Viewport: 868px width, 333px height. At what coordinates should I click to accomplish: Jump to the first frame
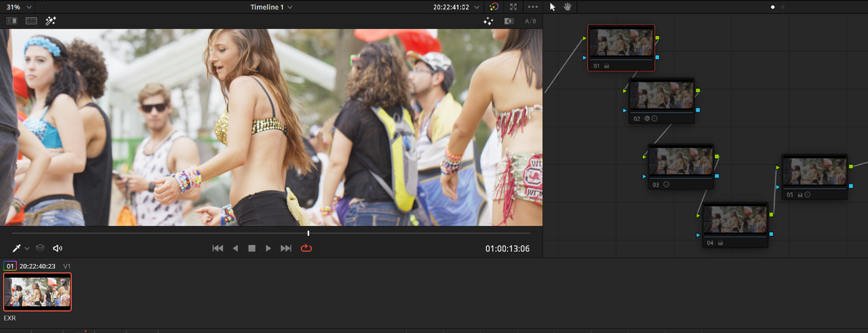coord(218,248)
